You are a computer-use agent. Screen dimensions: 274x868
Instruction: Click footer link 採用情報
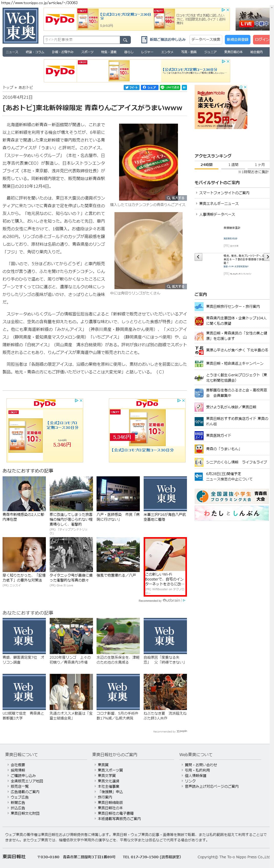tap(18, 770)
